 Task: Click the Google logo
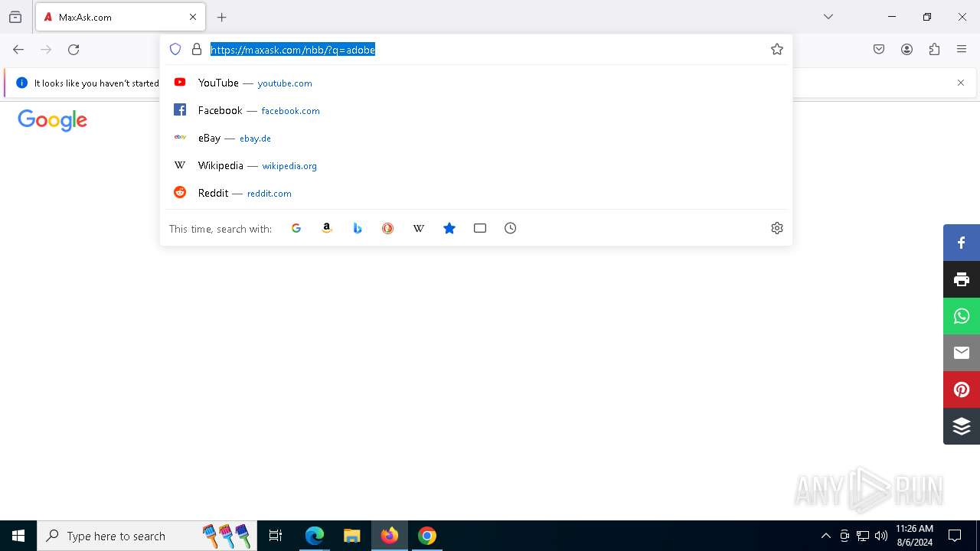pos(53,120)
